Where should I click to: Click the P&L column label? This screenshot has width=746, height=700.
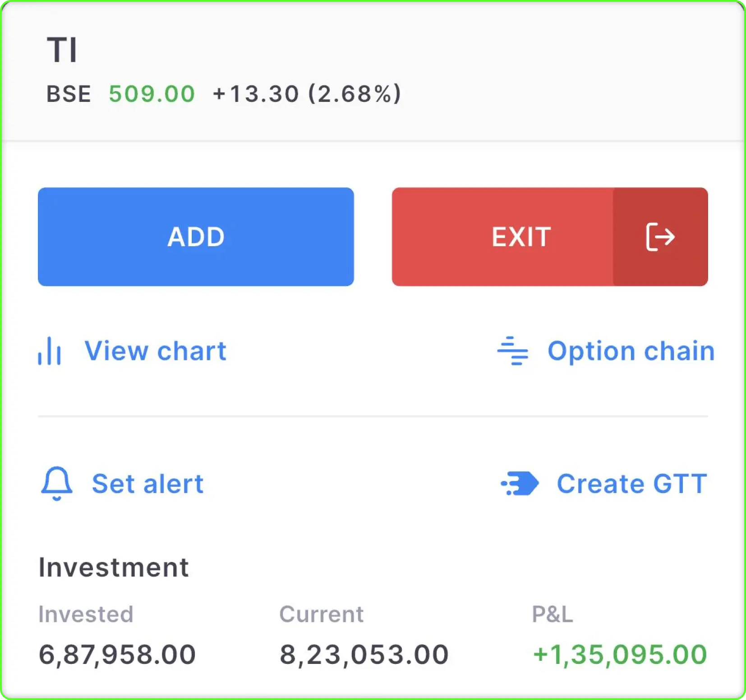coord(552,614)
